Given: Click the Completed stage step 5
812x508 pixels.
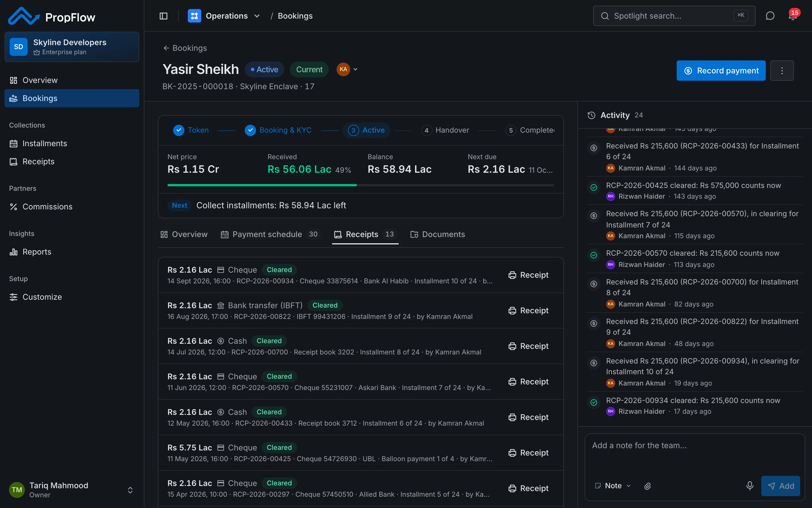Looking at the screenshot, I should tap(530, 130).
